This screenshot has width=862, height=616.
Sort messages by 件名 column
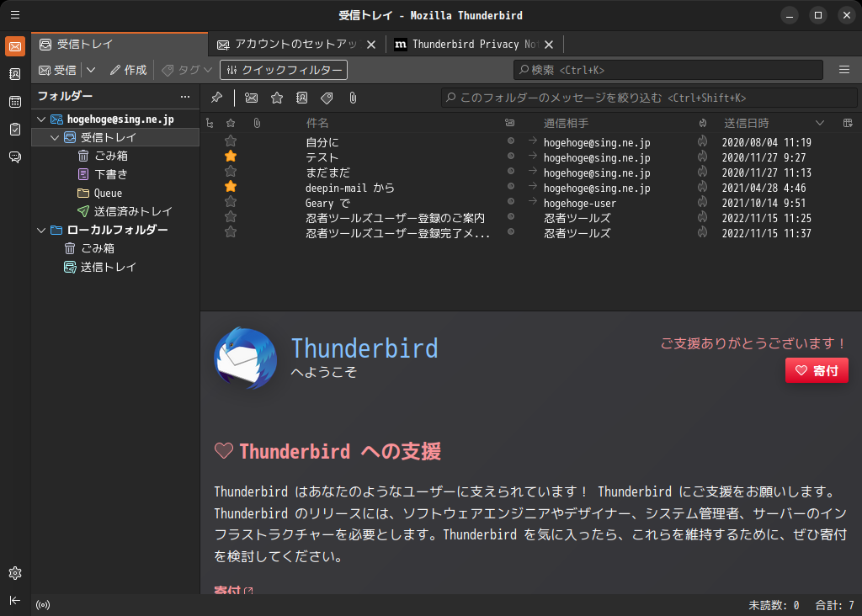pyautogui.click(x=317, y=123)
